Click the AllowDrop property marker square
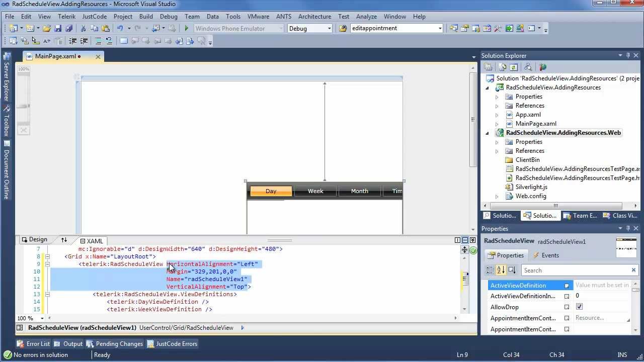The image size is (644, 362). (567, 307)
